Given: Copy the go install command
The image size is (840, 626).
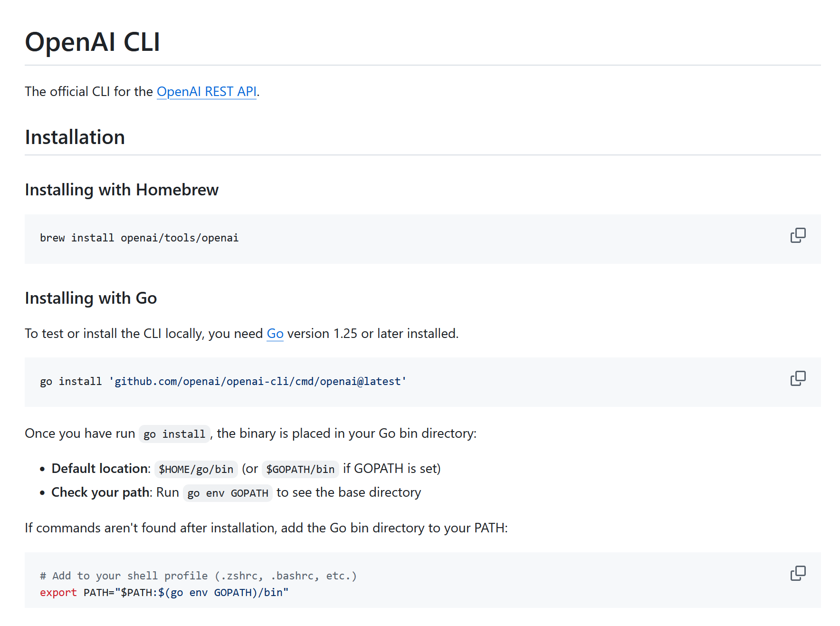Looking at the screenshot, I should point(798,378).
